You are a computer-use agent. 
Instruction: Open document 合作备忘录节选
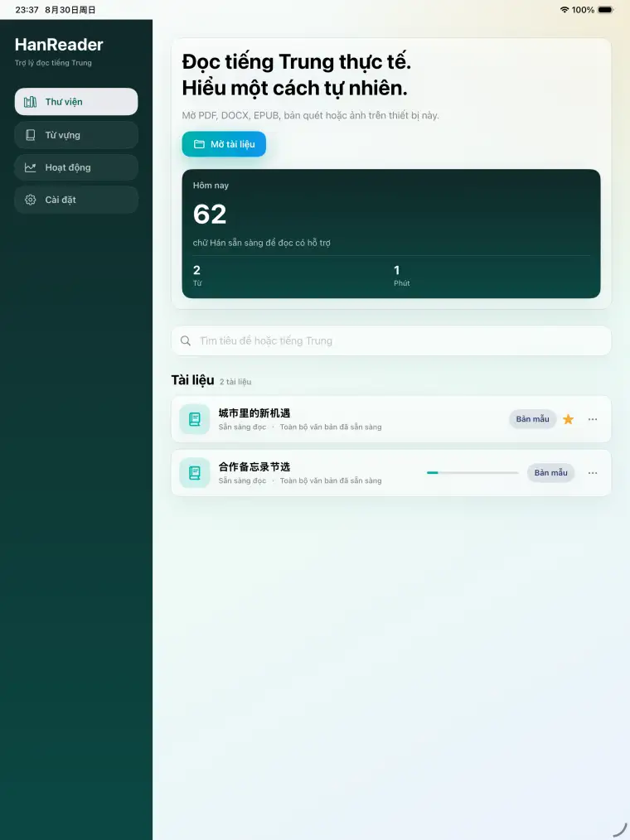tap(391, 472)
